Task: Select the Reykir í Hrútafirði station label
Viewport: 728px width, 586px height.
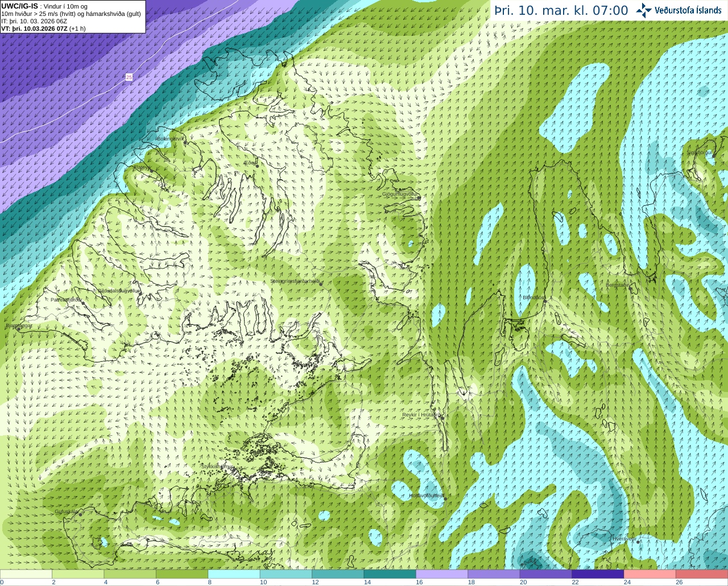Action: click(x=422, y=415)
